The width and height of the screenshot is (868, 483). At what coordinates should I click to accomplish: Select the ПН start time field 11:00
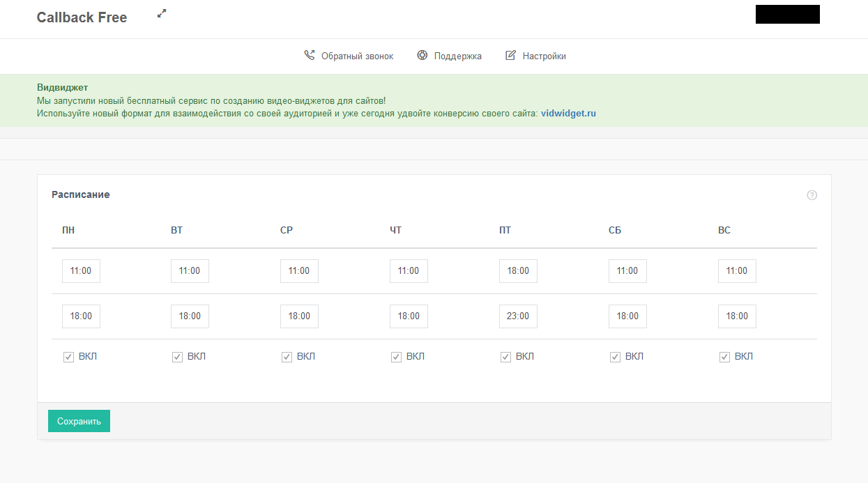[x=81, y=271]
